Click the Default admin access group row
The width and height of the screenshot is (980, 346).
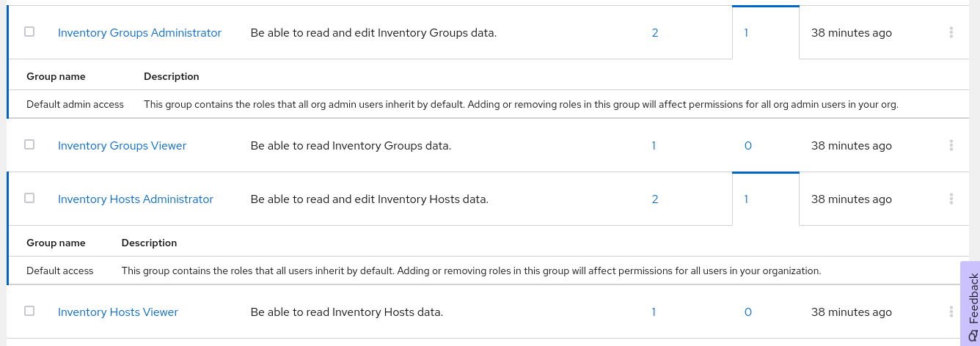coord(75,105)
